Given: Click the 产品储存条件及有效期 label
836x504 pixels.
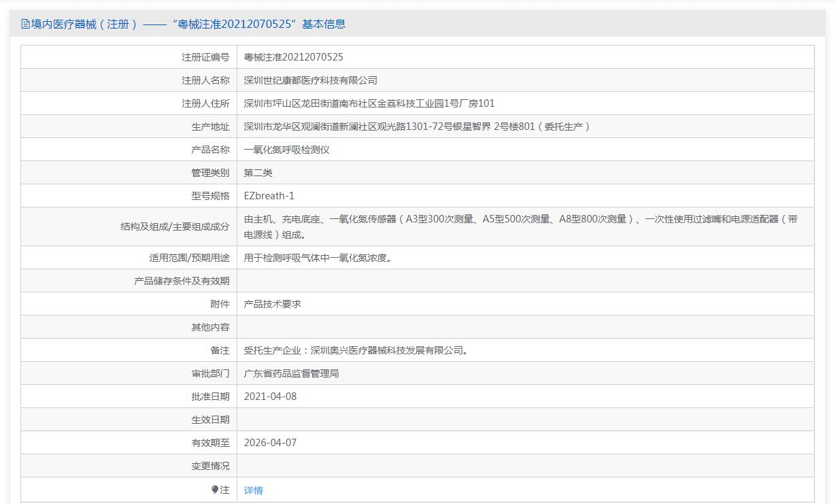Looking at the screenshot, I should point(182,281).
